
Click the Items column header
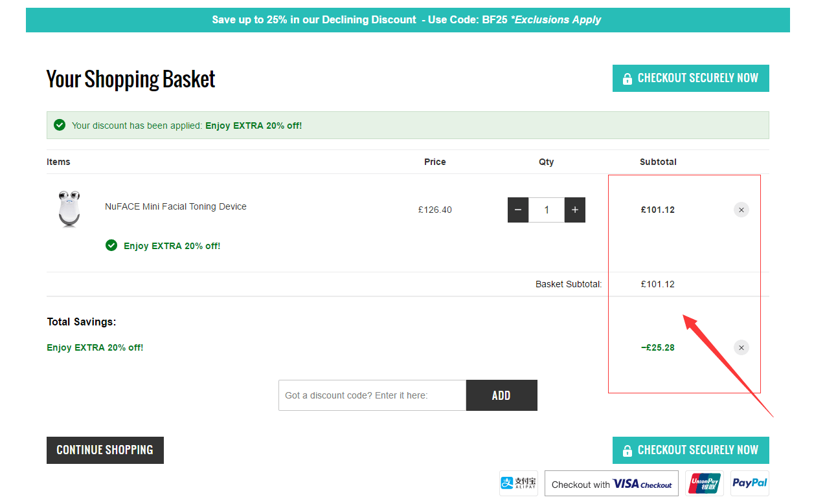tap(58, 162)
